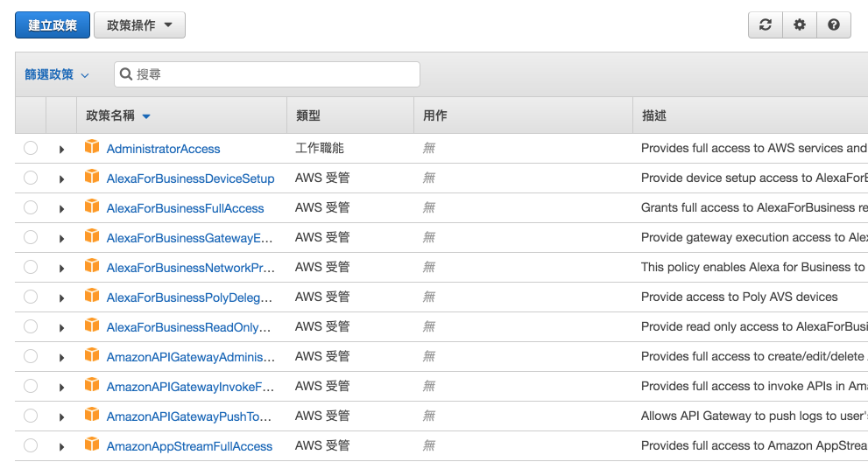Click the 工作職能 type cell
The width and height of the screenshot is (868, 462).
pyautogui.click(x=320, y=148)
